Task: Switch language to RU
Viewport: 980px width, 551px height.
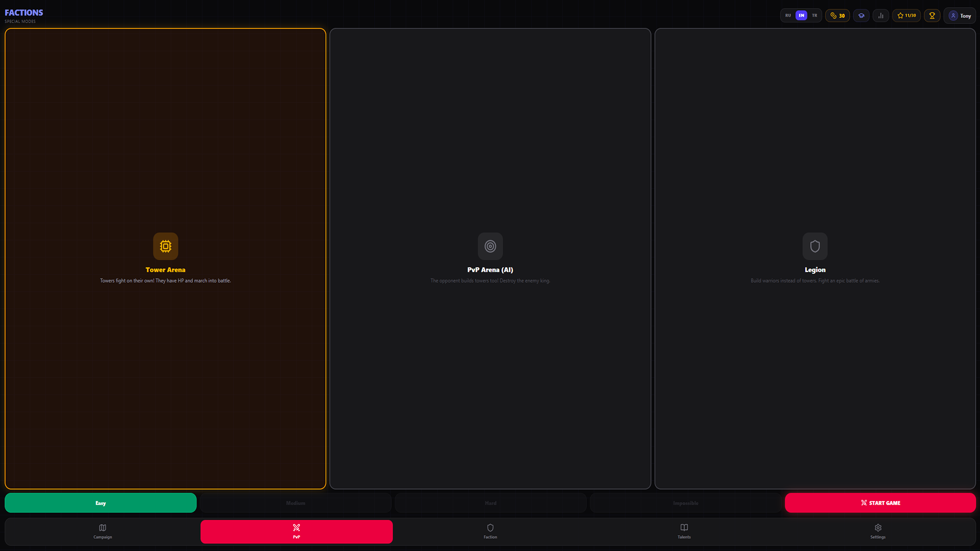Action: click(x=788, y=16)
